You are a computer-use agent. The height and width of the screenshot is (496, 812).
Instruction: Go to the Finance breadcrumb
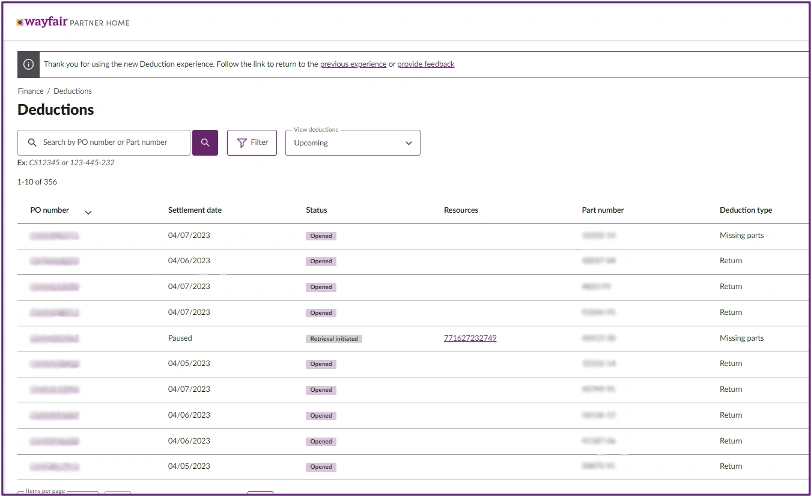tap(31, 91)
